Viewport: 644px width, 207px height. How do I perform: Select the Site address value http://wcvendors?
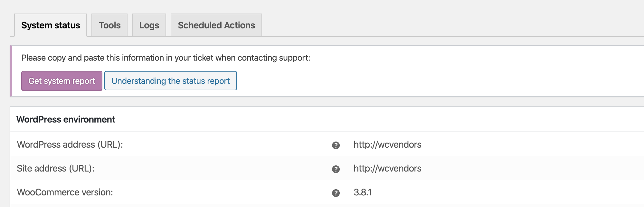coord(387,168)
